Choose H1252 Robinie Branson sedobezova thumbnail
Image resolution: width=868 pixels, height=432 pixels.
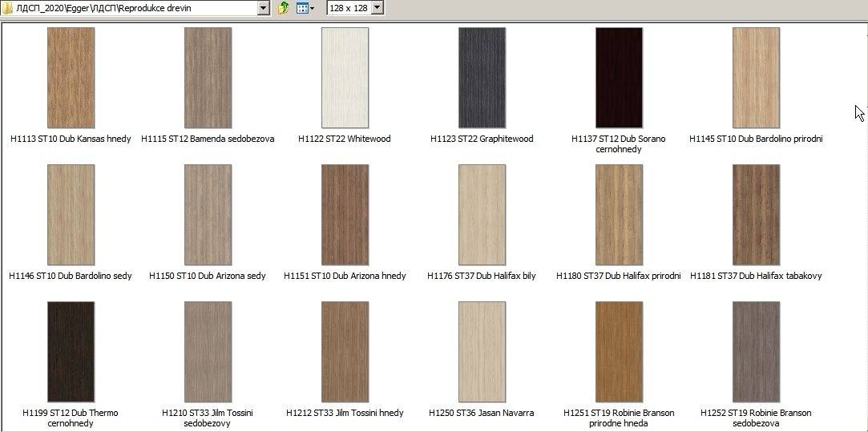pos(756,352)
